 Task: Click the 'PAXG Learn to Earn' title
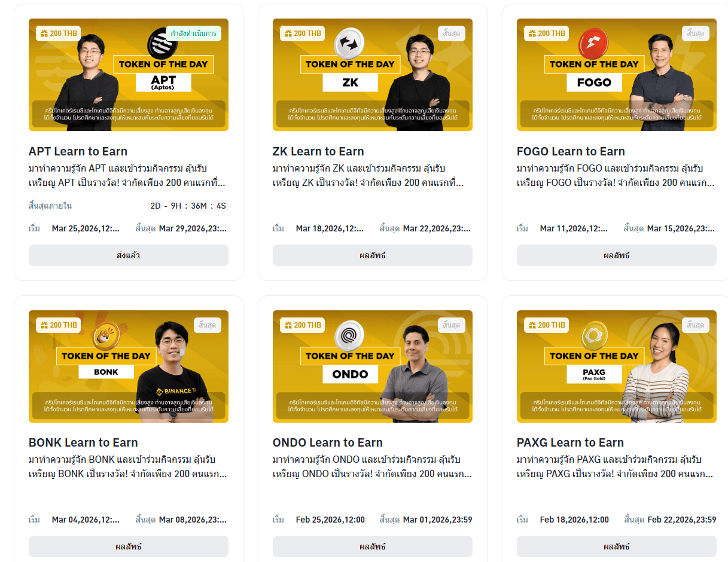570,442
